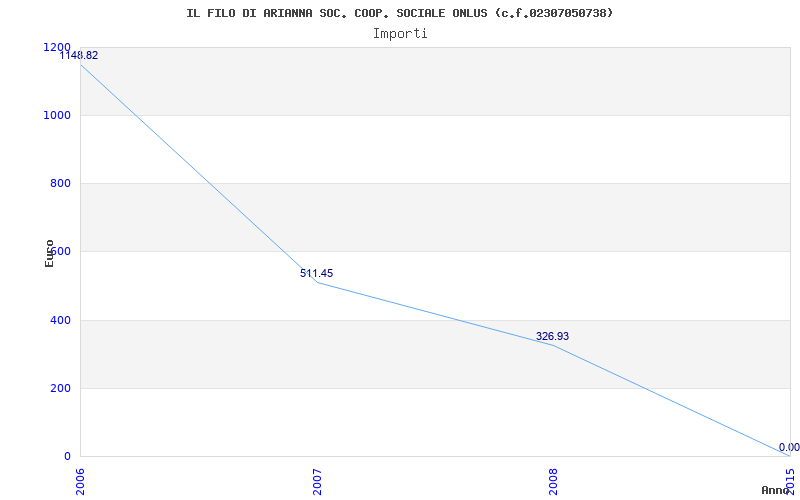Click the 1200 y-axis tick label
Viewport: 800px width, 500px height.
(x=58, y=47)
